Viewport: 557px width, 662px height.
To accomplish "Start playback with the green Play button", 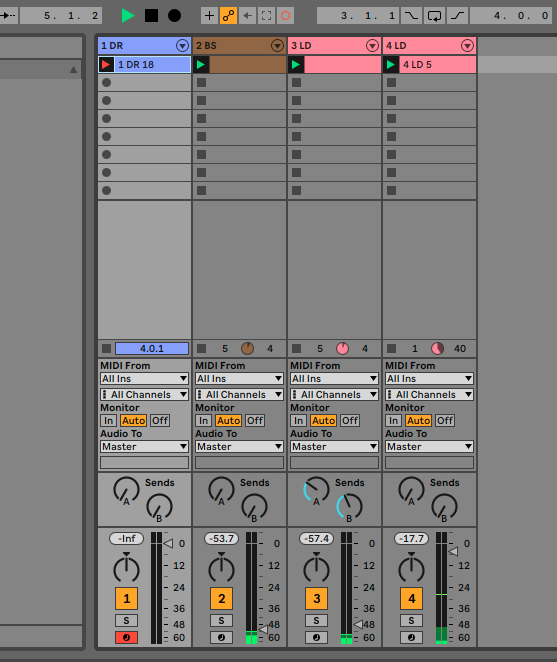I will 128,16.
